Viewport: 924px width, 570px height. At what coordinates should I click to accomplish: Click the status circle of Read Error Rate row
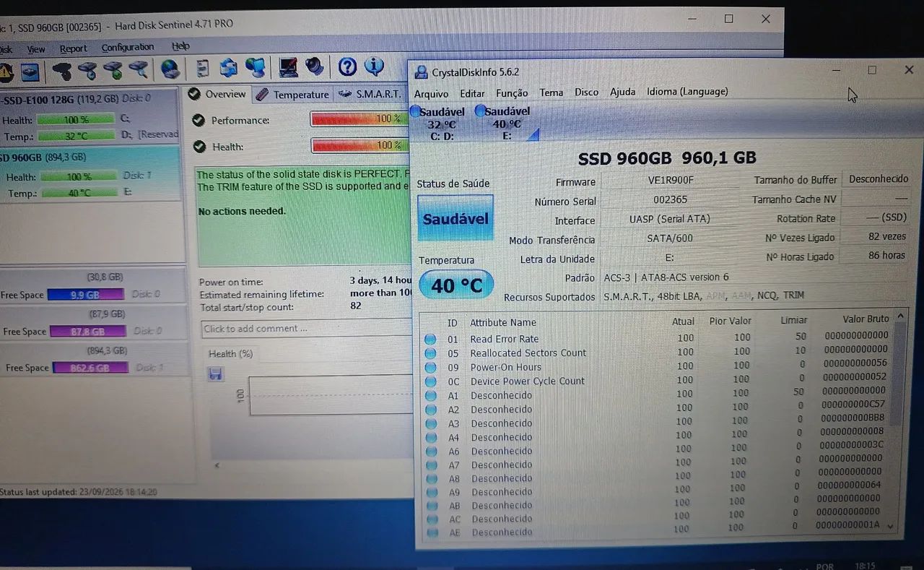click(430, 339)
